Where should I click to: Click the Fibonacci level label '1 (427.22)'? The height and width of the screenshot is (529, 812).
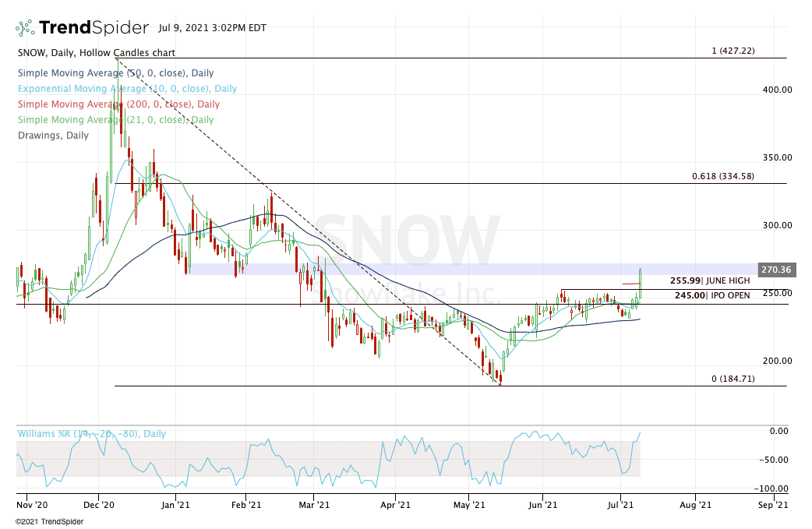(x=733, y=51)
